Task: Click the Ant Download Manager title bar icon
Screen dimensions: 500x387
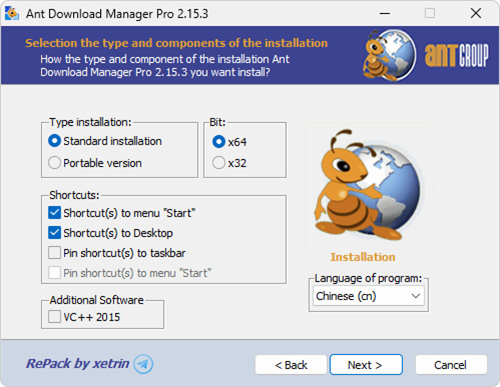Action: click(x=12, y=13)
